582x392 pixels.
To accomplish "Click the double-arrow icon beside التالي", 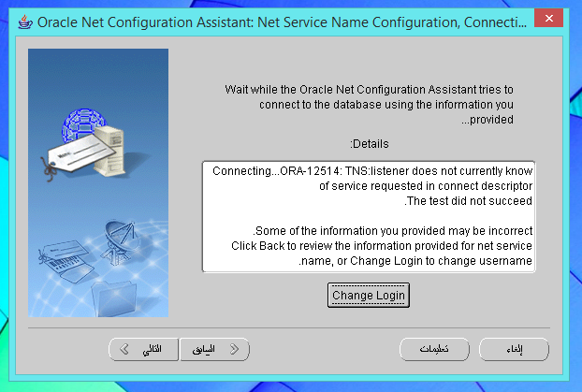I will pos(124,349).
